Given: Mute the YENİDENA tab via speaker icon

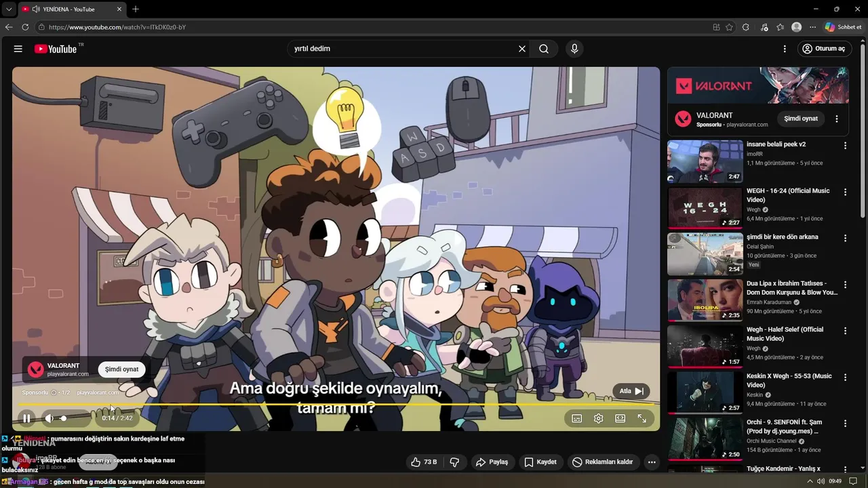Looking at the screenshot, I should tap(35, 9).
